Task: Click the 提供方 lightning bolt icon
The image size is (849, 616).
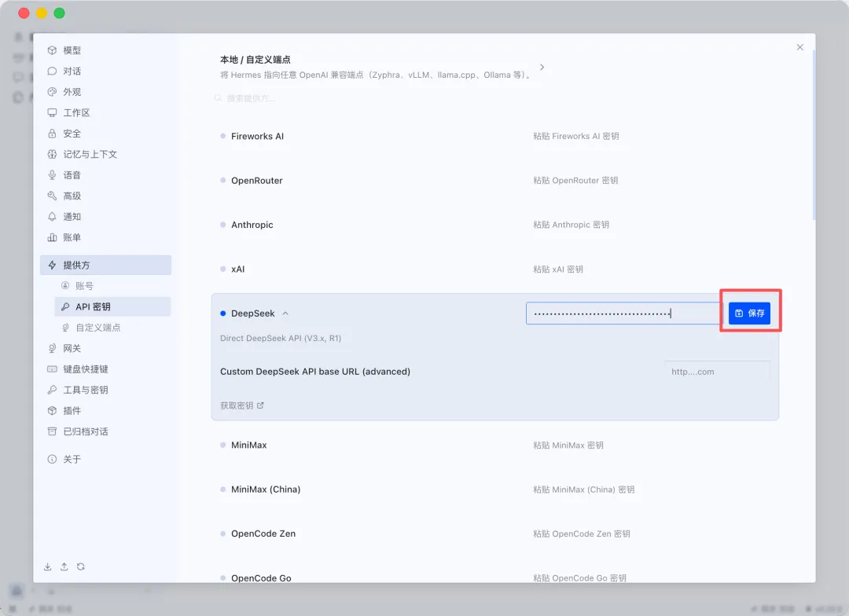Action: click(52, 266)
